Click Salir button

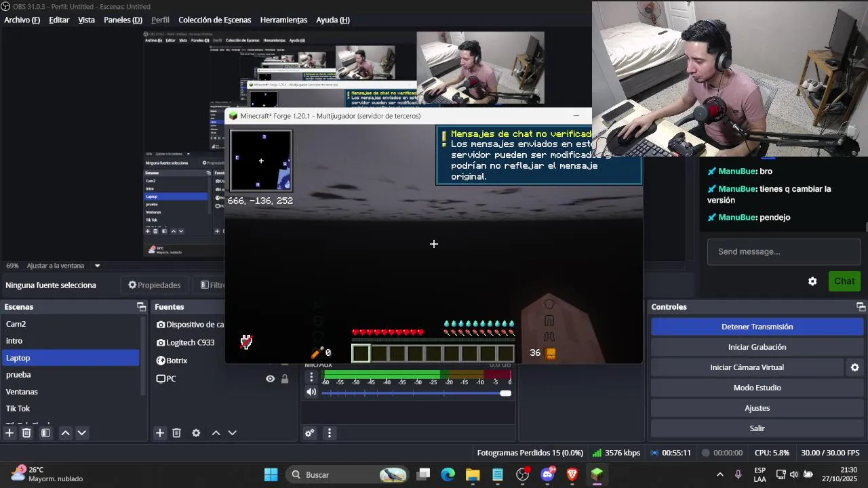(757, 428)
